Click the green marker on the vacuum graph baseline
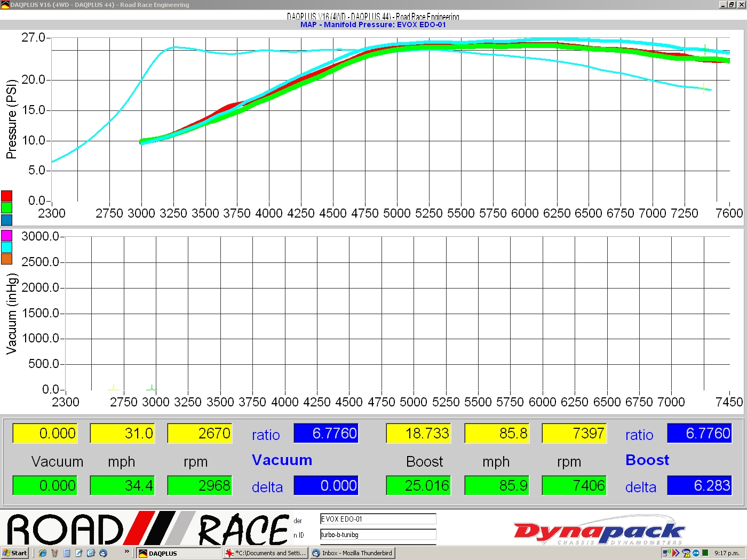Image resolution: width=747 pixels, height=560 pixels. [x=152, y=388]
